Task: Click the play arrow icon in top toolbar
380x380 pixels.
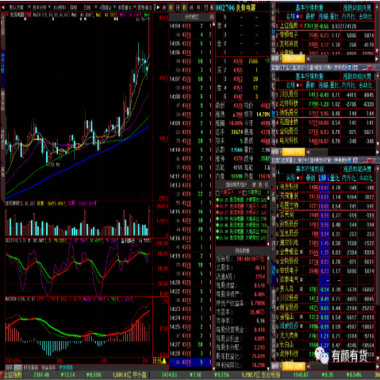Action: click(x=158, y=7)
